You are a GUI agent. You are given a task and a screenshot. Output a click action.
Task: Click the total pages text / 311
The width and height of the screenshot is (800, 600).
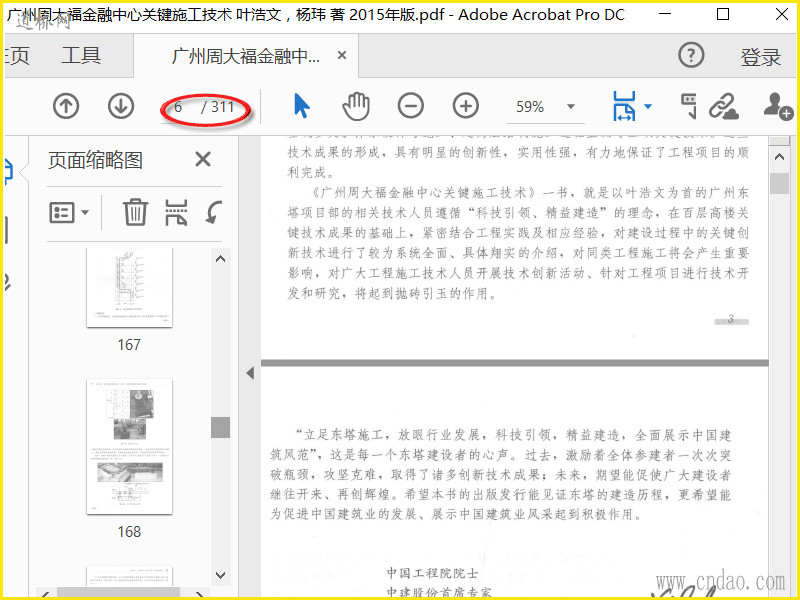(217, 107)
